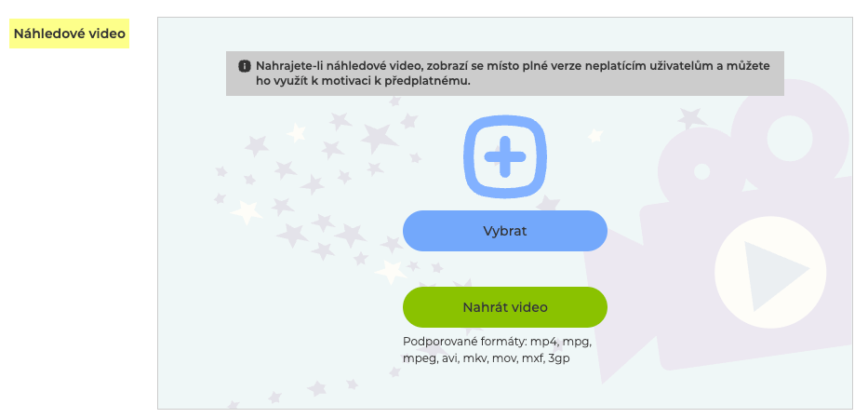Click the "3gp" format at the list end
Viewport: 868px width, 418px height.
coord(557,357)
